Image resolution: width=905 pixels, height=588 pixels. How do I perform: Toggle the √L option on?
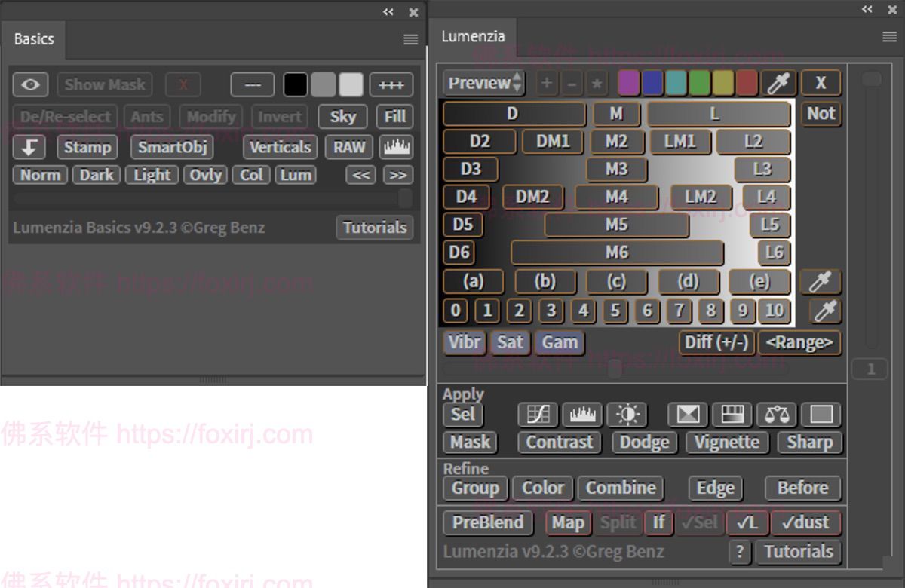click(747, 522)
